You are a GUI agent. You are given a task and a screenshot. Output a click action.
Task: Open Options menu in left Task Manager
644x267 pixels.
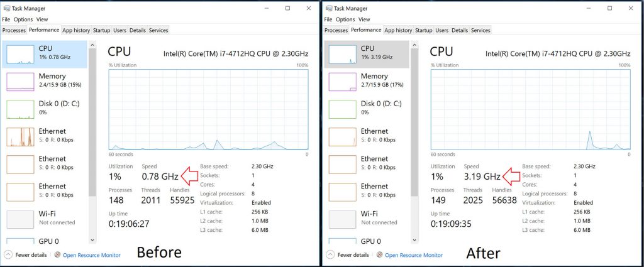tap(23, 19)
